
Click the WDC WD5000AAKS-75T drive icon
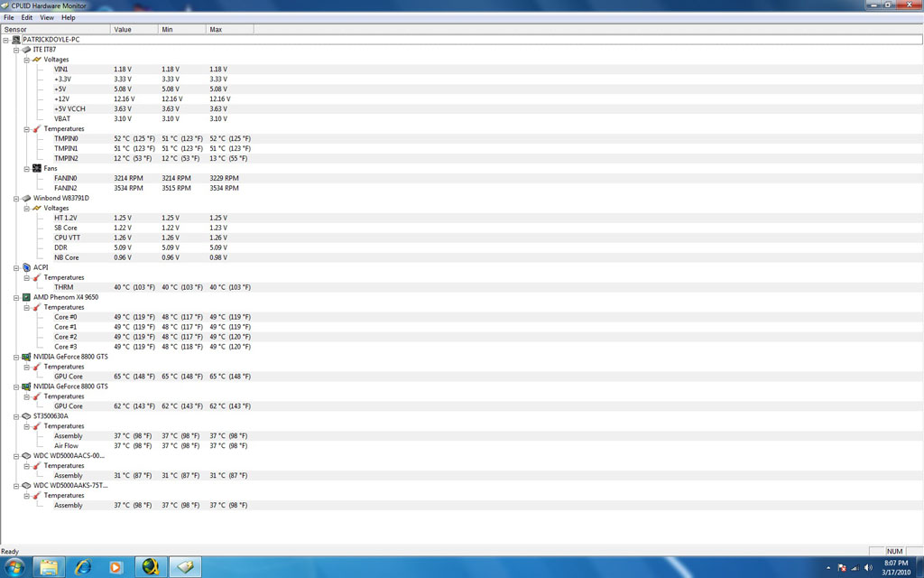[26, 486]
